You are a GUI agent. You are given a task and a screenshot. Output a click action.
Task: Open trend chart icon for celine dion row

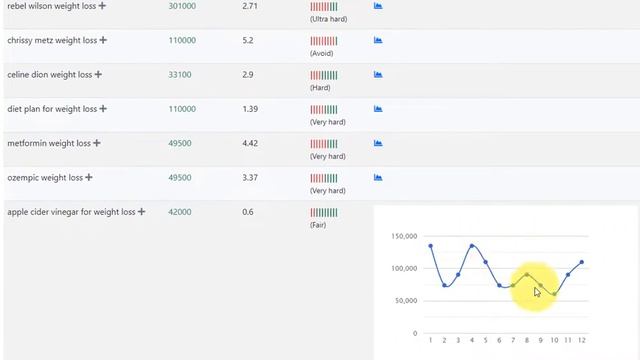click(x=378, y=74)
